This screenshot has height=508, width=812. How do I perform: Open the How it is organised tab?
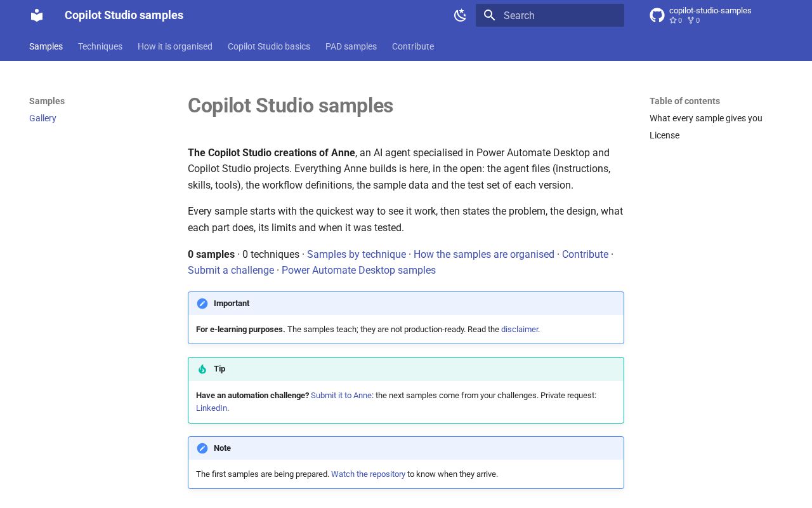click(x=175, y=46)
